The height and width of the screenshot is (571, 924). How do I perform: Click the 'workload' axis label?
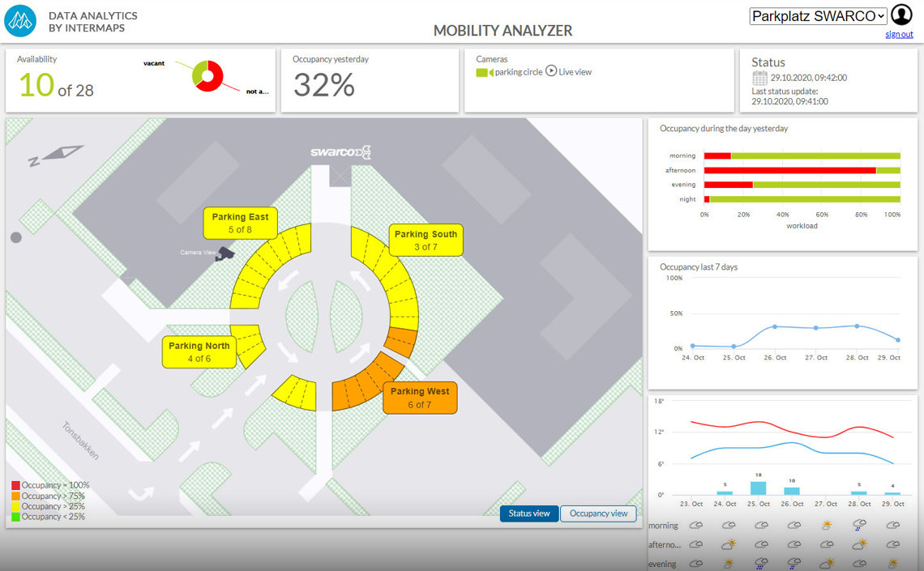coord(802,226)
